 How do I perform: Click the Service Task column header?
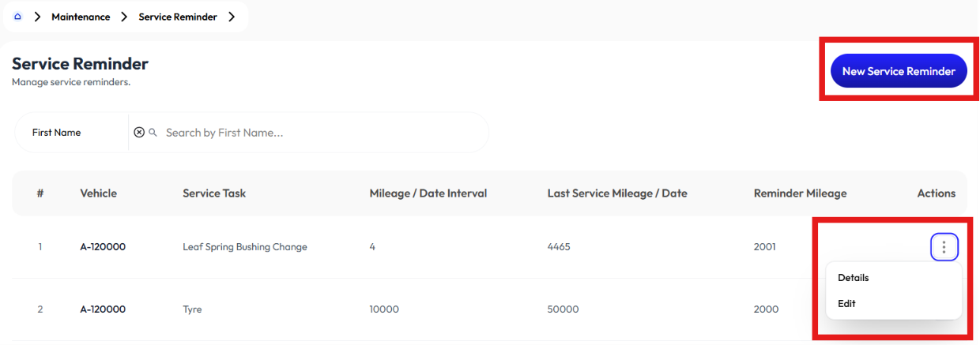point(214,193)
